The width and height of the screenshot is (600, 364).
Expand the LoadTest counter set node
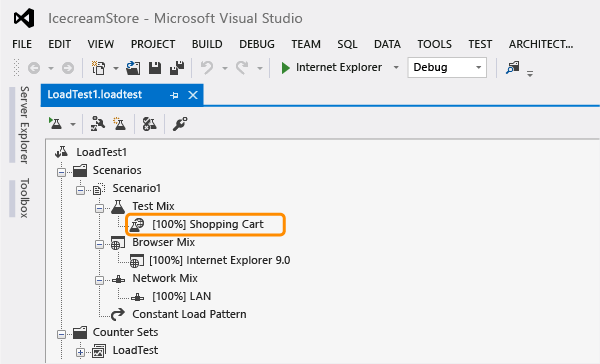pos(80,353)
